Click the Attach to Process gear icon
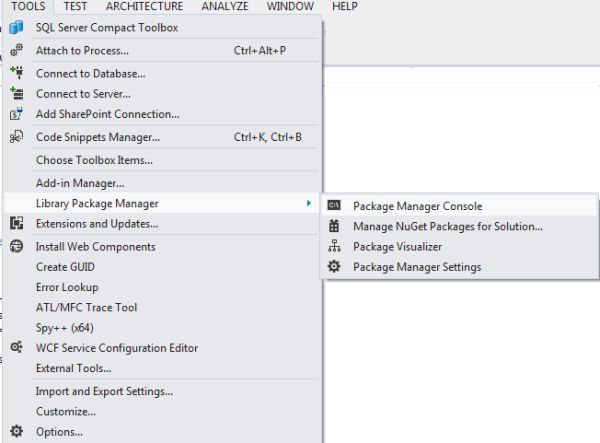Viewport: 600px width, 443px height. (x=16, y=50)
